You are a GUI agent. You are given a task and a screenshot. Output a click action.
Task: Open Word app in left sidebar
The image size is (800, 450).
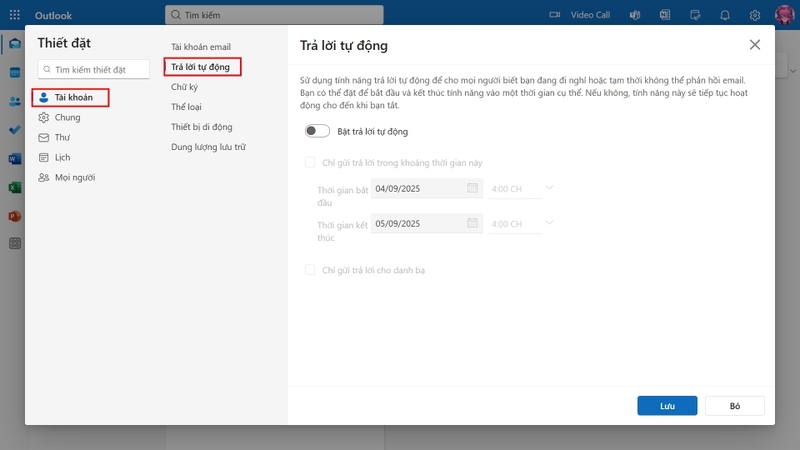(x=15, y=159)
